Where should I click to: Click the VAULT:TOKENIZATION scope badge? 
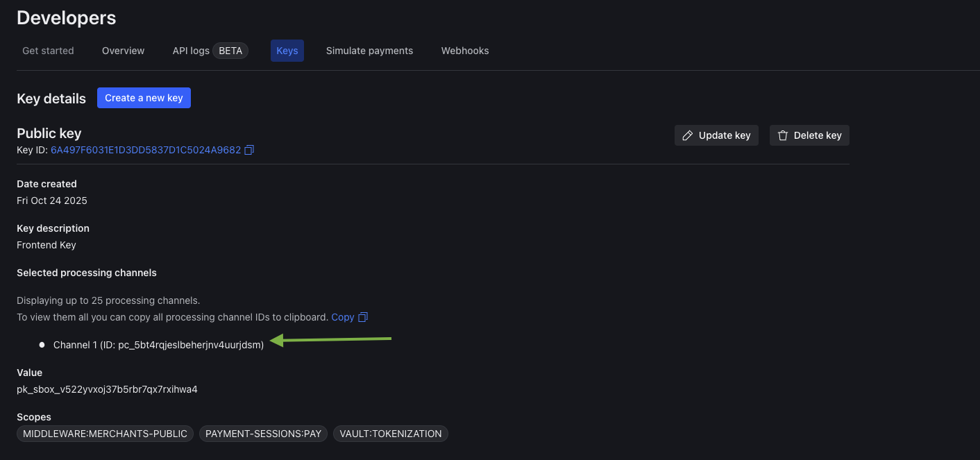click(391, 434)
